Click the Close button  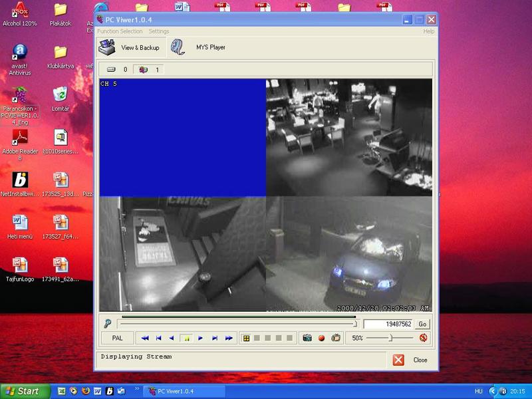tap(410, 360)
